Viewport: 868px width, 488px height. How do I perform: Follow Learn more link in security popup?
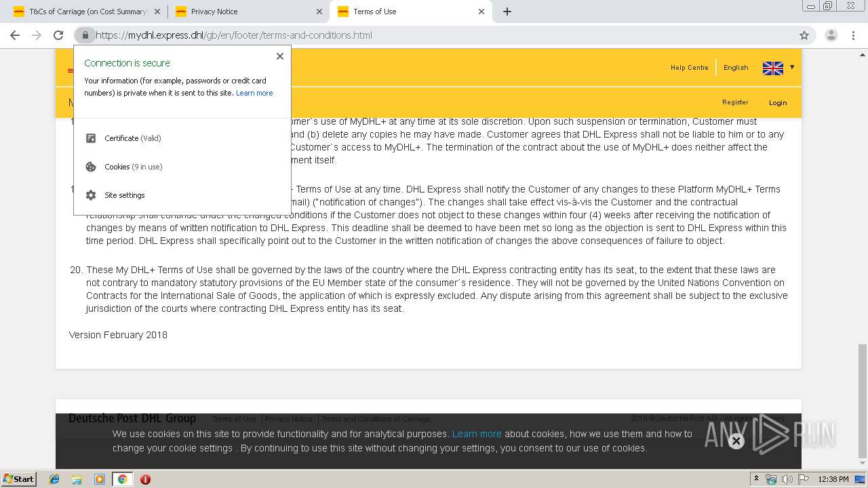[254, 93]
